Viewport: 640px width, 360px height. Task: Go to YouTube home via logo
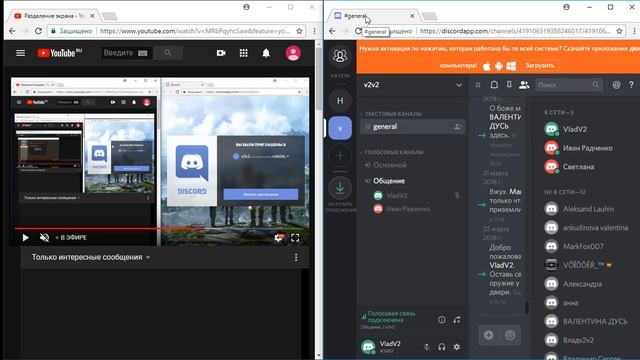tap(60, 53)
